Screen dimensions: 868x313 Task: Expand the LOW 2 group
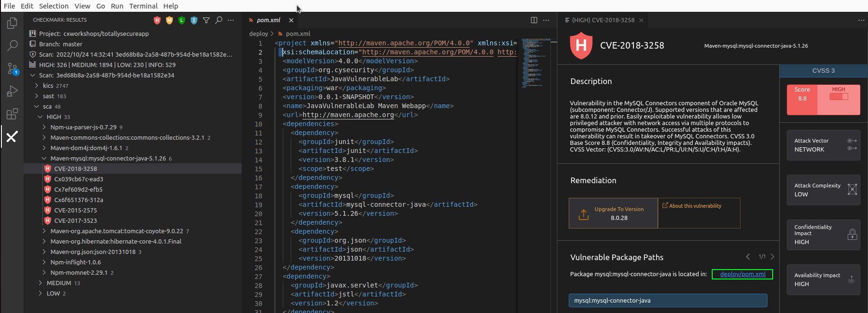coord(40,293)
